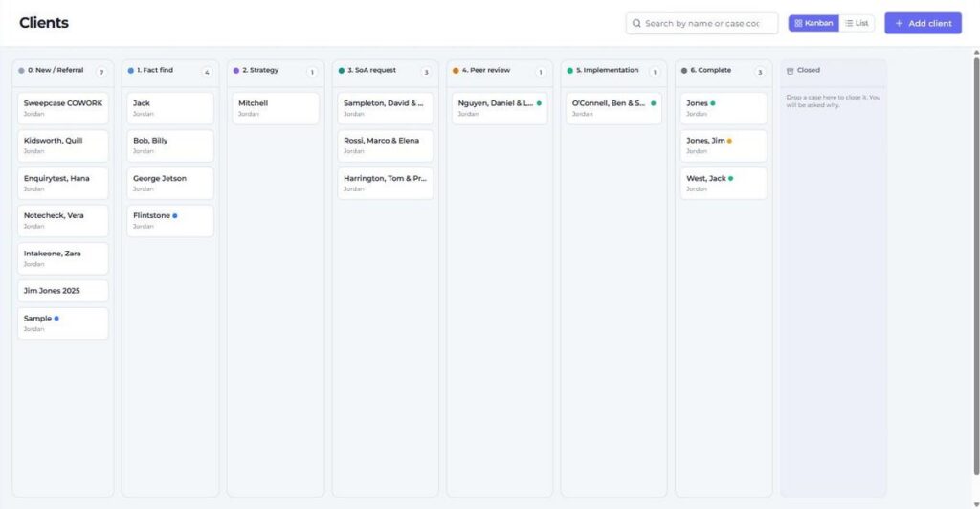Open the Intakeone, Zara card
This screenshot has width=980, height=509.
(x=63, y=258)
